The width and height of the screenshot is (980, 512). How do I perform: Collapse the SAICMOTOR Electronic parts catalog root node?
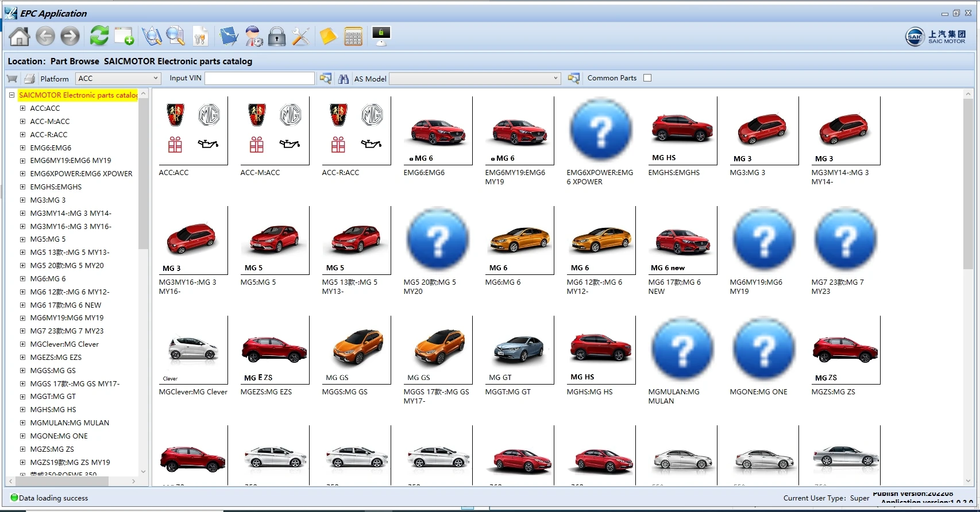[11, 95]
